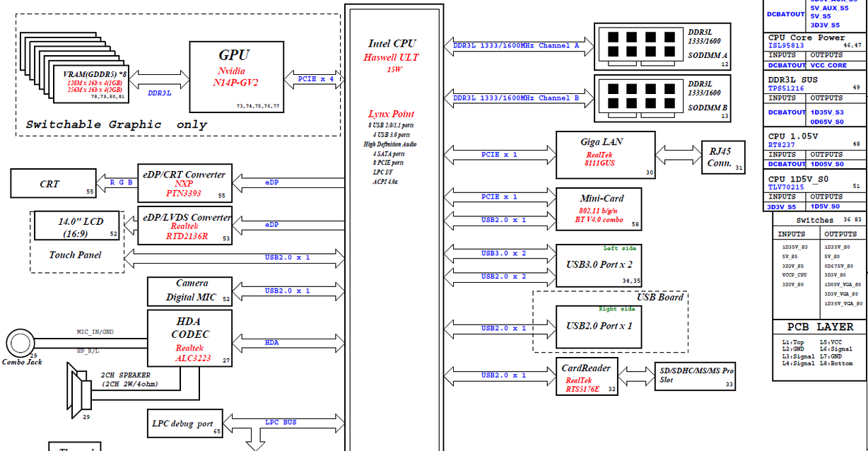Click the SD/SDHC/MS/MS Pro Slot block
This screenshot has height=451, width=868.
(696, 375)
